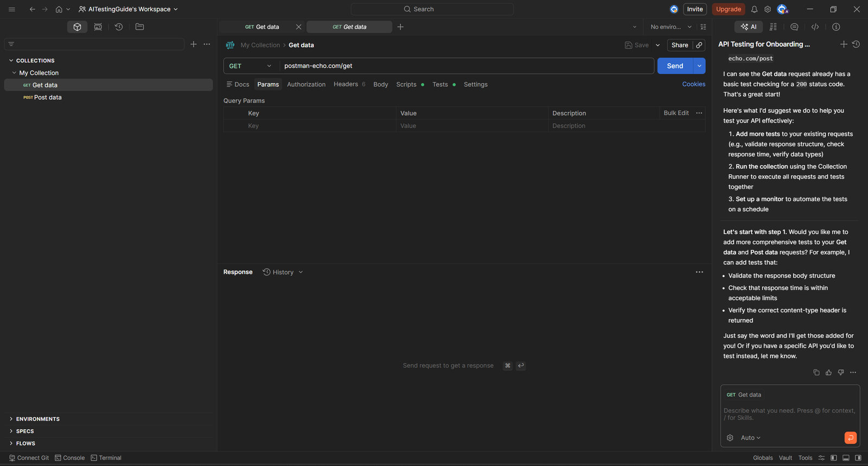Select Post data request in collection
This screenshot has height=466, width=868.
(48, 97)
